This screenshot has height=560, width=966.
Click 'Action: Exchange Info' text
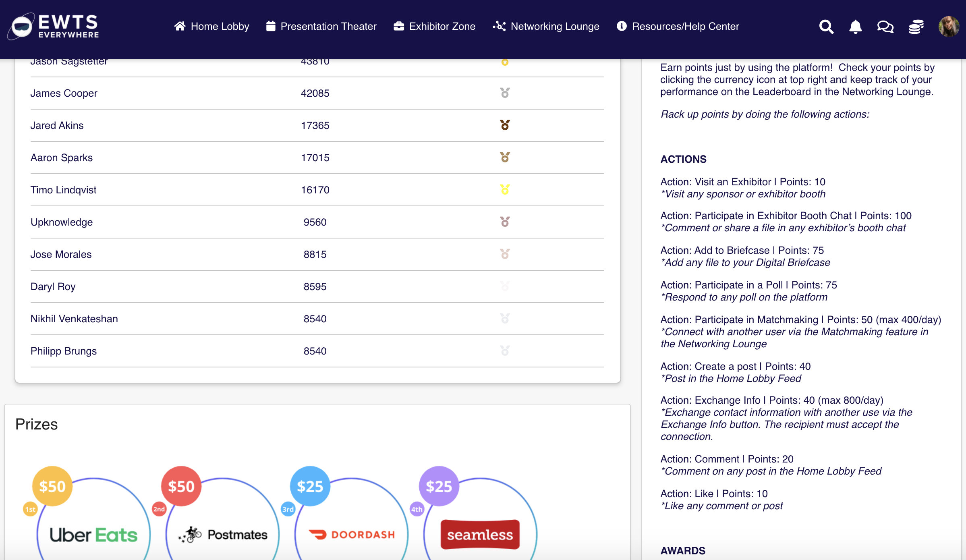[711, 400]
